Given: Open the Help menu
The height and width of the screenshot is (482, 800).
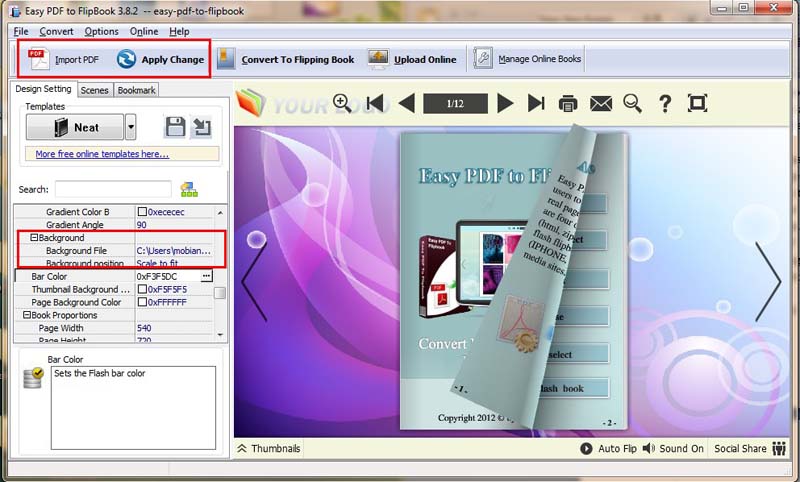Looking at the screenshot, I should (x=179, y=31).
